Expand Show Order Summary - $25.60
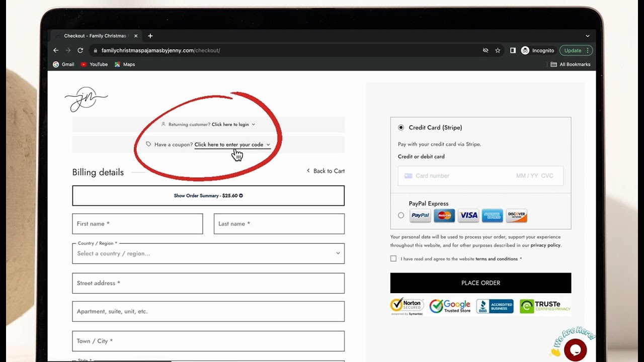Image resolution: width=644 pixels, height=362 pixels. point(208,196)
